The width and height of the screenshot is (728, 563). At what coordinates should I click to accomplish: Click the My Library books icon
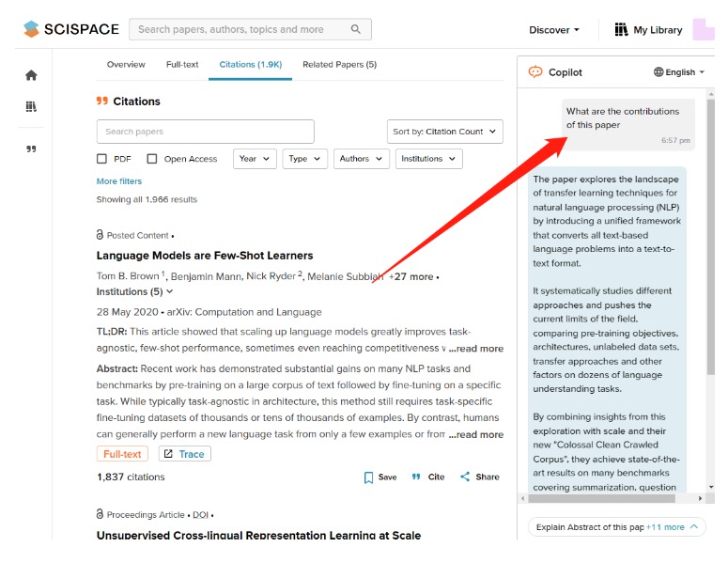621,30
